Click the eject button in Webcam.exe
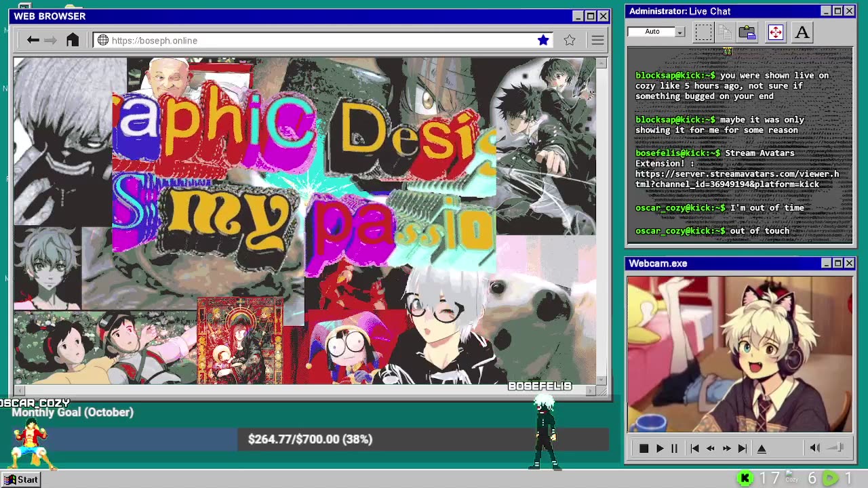868x488 pixels. 762,449
